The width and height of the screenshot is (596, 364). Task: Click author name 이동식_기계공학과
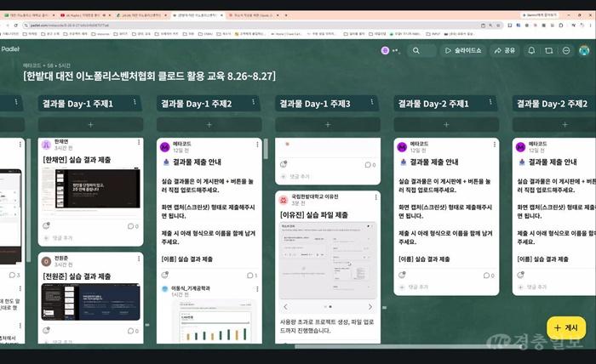[x=191, y=288]
